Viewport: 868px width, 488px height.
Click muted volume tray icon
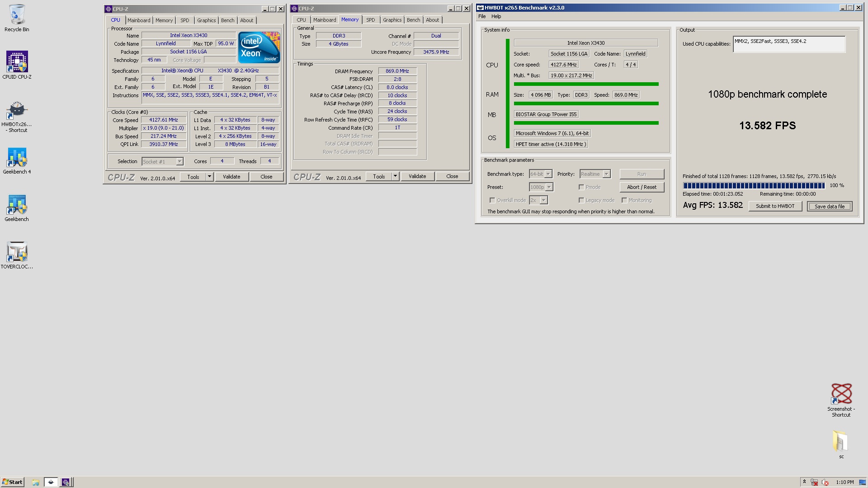(825, 482)
